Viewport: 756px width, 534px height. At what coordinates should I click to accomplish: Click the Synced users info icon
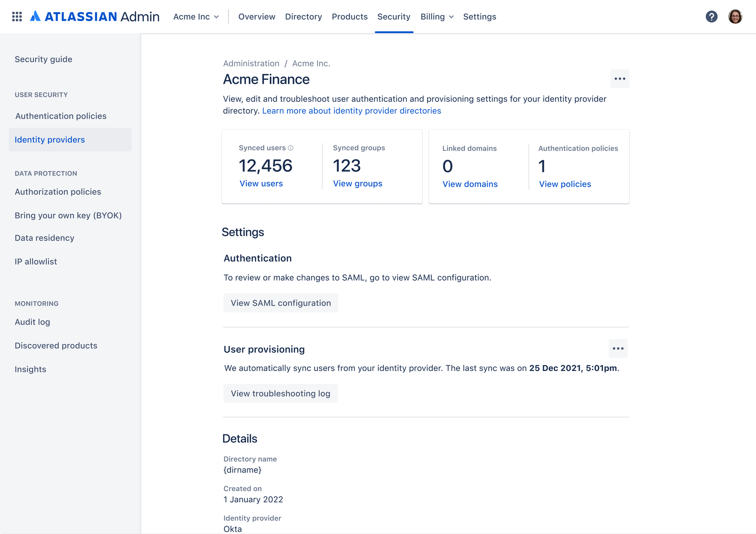(290, 148)
